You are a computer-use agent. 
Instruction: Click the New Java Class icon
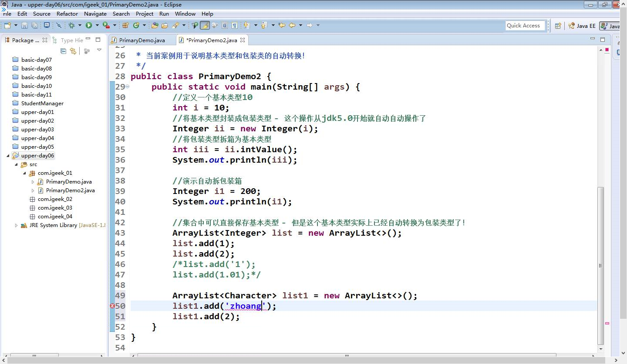coord(136,25)
